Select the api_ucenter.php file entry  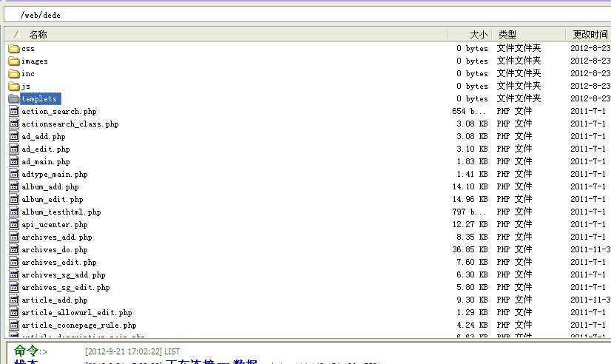pos(54,225)
